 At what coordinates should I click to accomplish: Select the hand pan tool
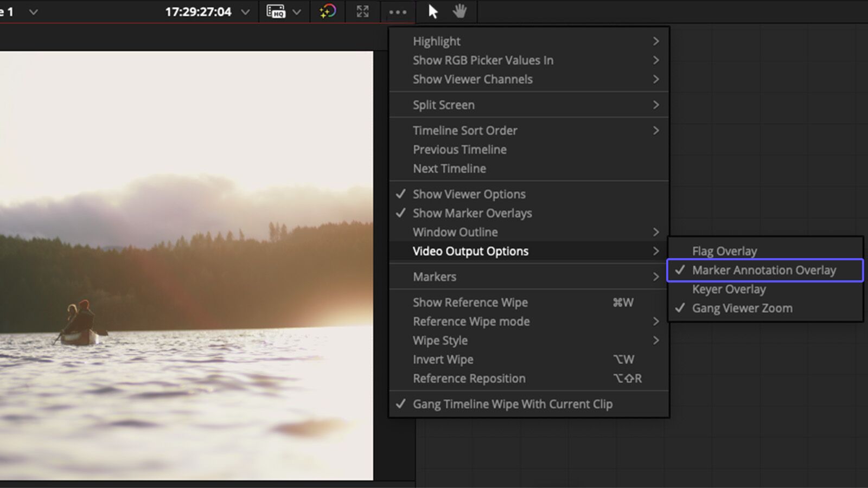[x=459, y=11]
